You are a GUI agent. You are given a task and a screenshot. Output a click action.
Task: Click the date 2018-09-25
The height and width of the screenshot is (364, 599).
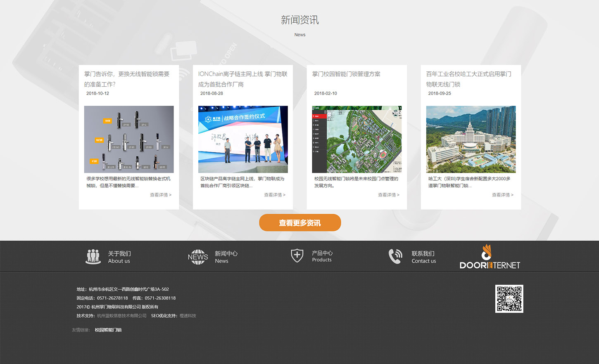point(440,93)
